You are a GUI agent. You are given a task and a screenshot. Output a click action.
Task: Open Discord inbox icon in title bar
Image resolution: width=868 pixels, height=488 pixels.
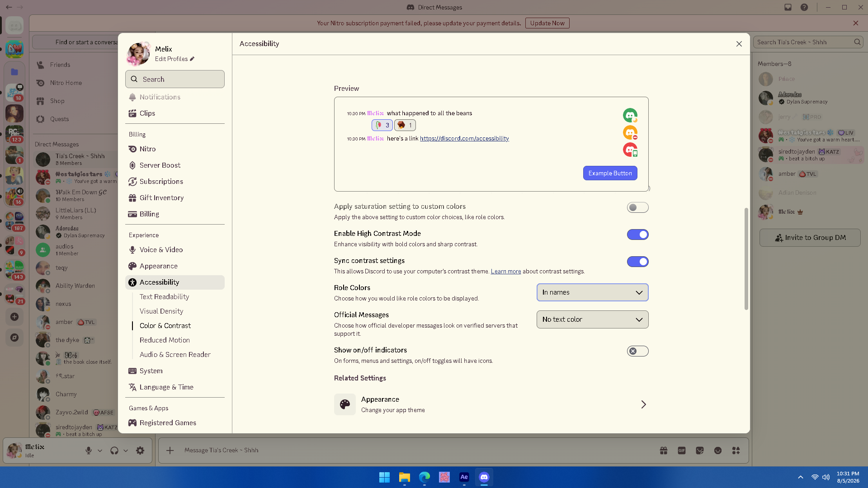coord(788,7)
